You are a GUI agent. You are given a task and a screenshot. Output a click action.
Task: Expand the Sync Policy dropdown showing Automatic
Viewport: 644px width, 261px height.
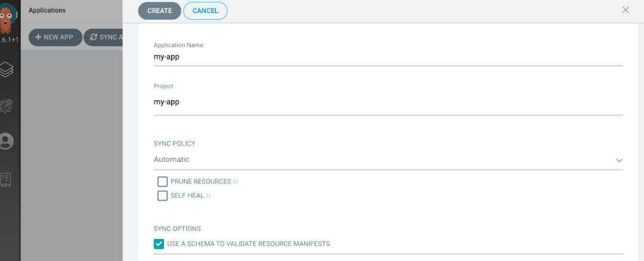388,160
